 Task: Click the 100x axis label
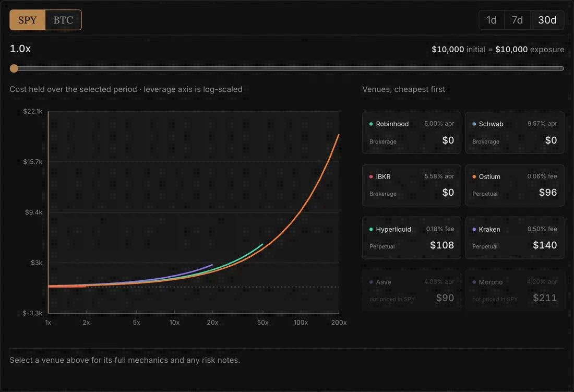(301, 323)
